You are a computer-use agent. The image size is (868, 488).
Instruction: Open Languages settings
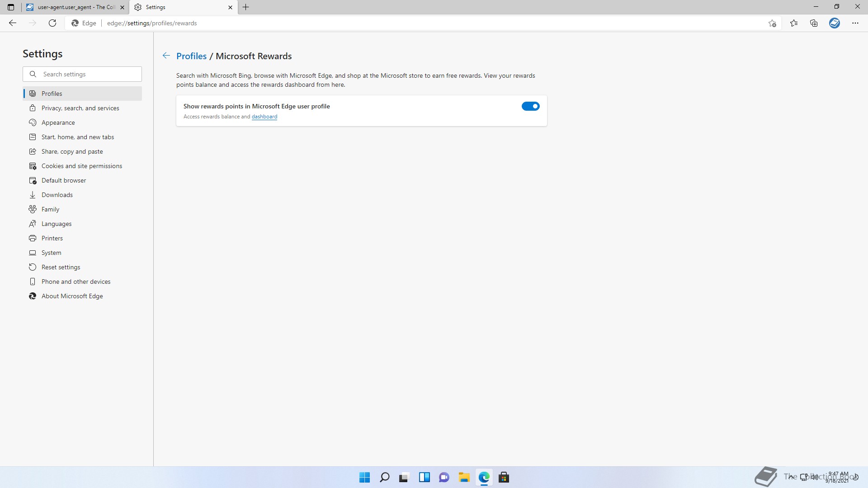point(82,224)
